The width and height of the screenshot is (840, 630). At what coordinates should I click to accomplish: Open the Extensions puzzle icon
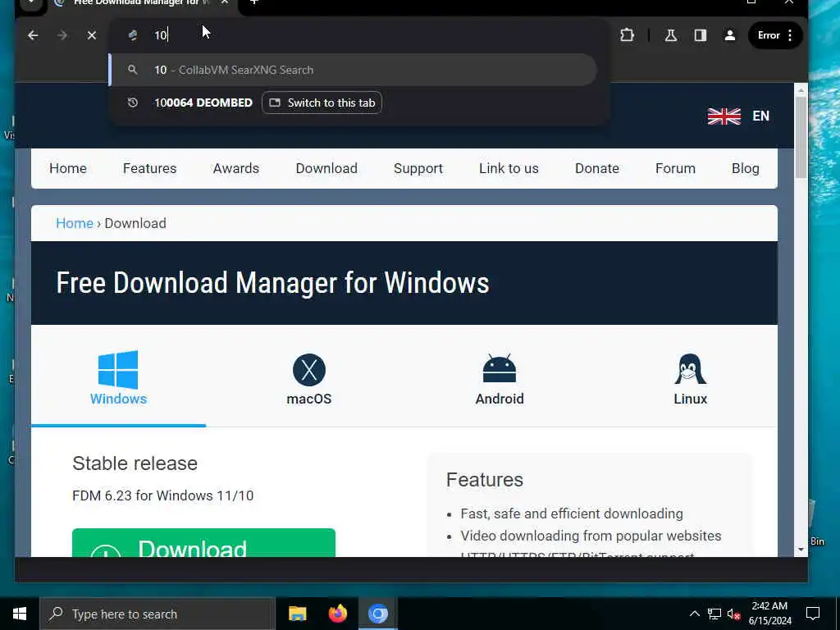[627, 35]
